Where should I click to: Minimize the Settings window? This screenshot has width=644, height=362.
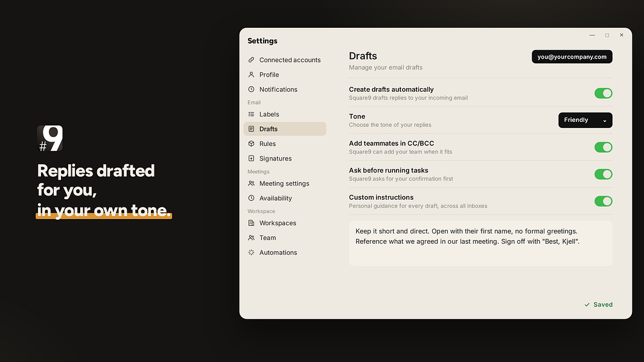[x=592, y=36]
